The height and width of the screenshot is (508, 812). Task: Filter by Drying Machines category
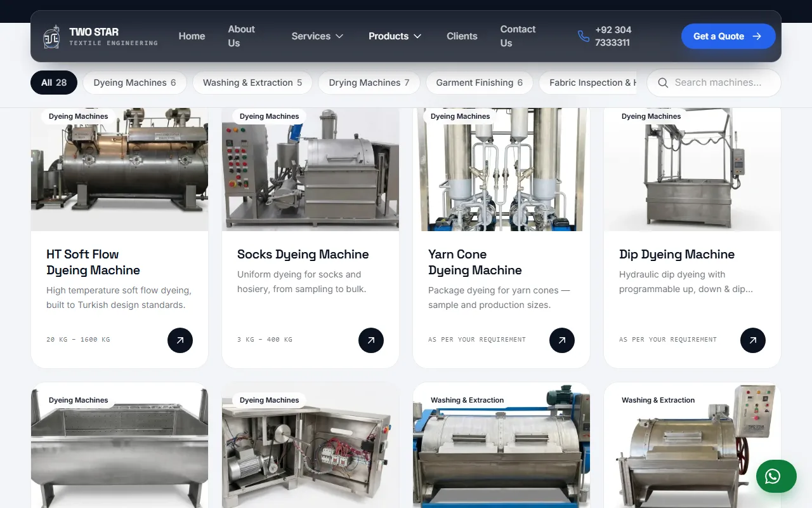click(x=369, y=83)
